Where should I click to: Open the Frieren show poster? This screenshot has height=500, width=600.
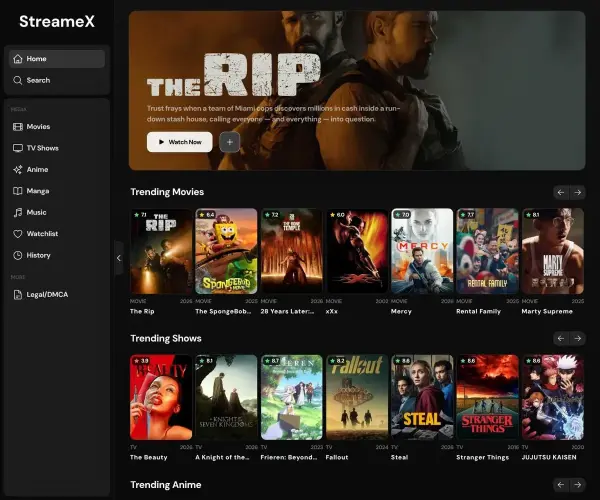pyautogui.click(x=292, y=397)
